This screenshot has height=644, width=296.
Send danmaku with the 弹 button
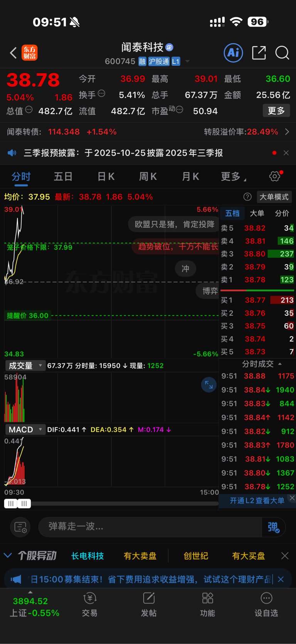point(274,527)
